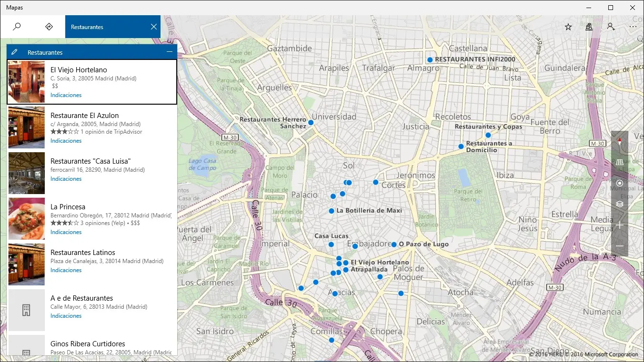
Task: Zoom out with the minus control
Action: tap(620, 246)
